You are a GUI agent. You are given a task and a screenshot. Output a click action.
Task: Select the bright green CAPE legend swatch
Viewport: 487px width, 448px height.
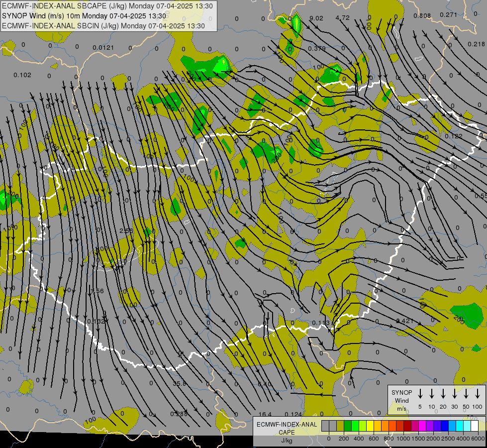tap(355, 426)
